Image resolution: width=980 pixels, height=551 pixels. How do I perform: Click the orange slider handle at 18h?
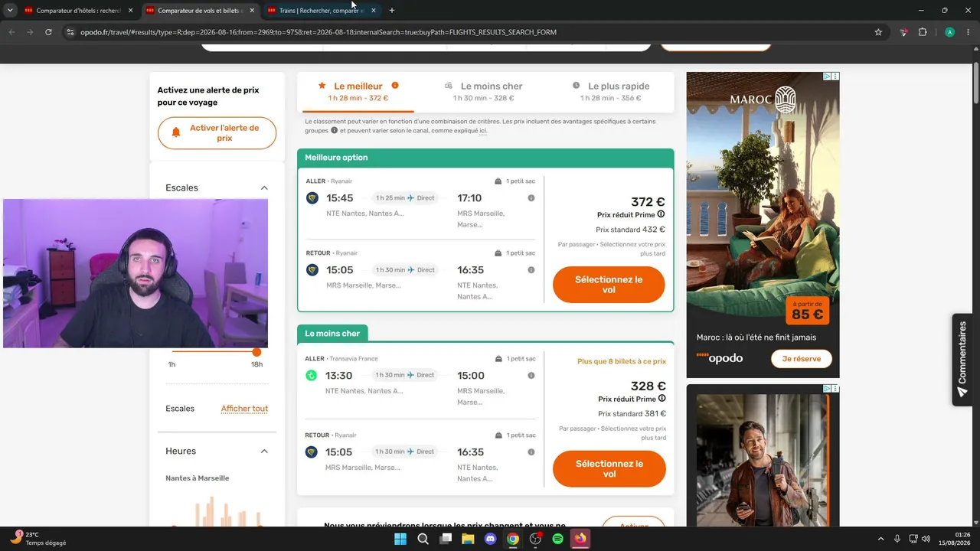click(x=256, y=352)
